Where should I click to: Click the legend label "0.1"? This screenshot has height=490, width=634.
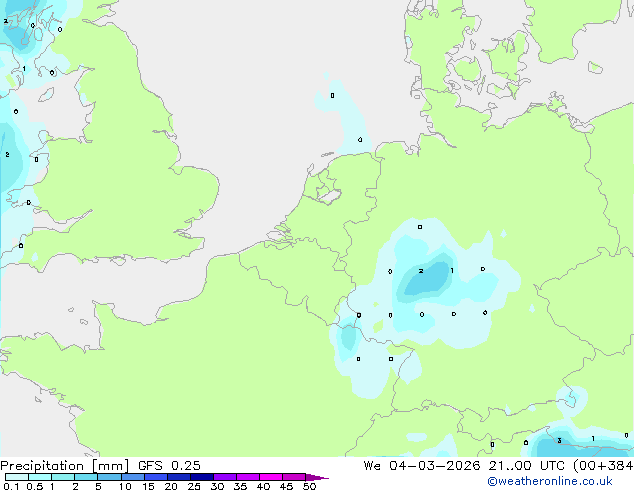click(x=11, y=486)
